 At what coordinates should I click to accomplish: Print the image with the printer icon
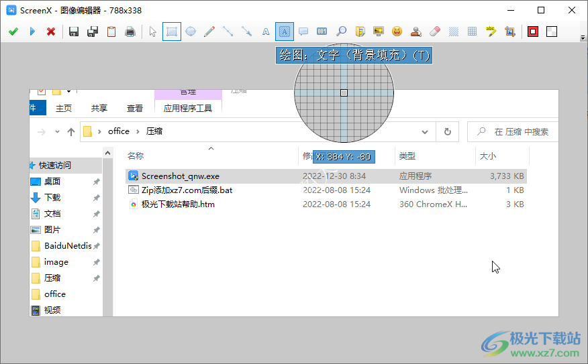point(130,32)
